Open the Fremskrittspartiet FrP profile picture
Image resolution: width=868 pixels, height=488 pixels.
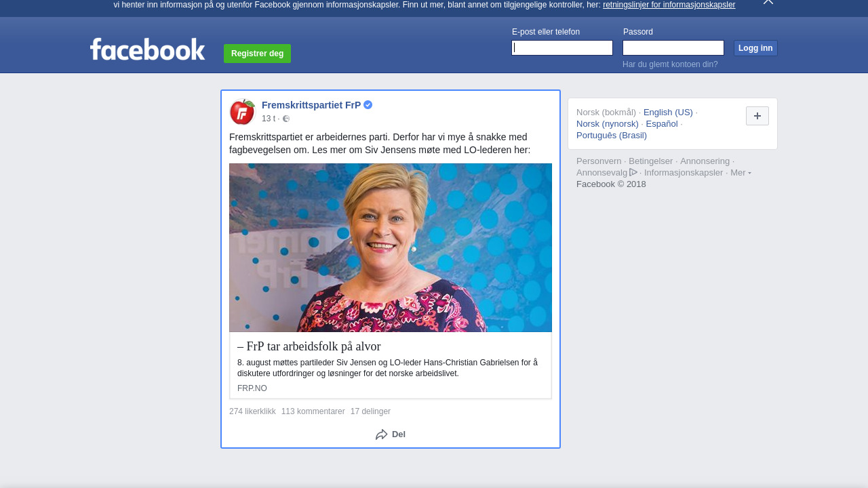coord(242,112)
